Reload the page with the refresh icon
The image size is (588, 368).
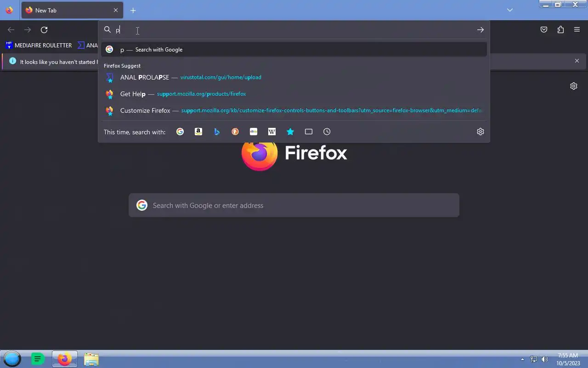[44, 30]
